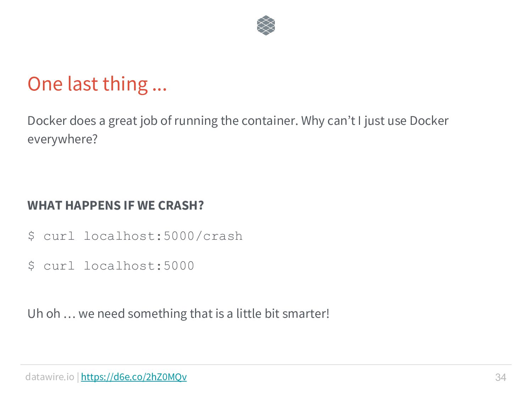Click the paragraph starting "Docker does a great job"
Screen dimensions: 532x399
click(238, 130)
